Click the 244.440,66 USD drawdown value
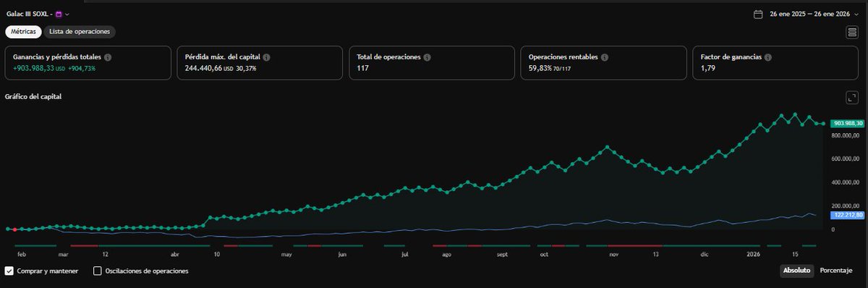Image resolution: width=868 pixels, height=288 pixels. click(209, 68)
